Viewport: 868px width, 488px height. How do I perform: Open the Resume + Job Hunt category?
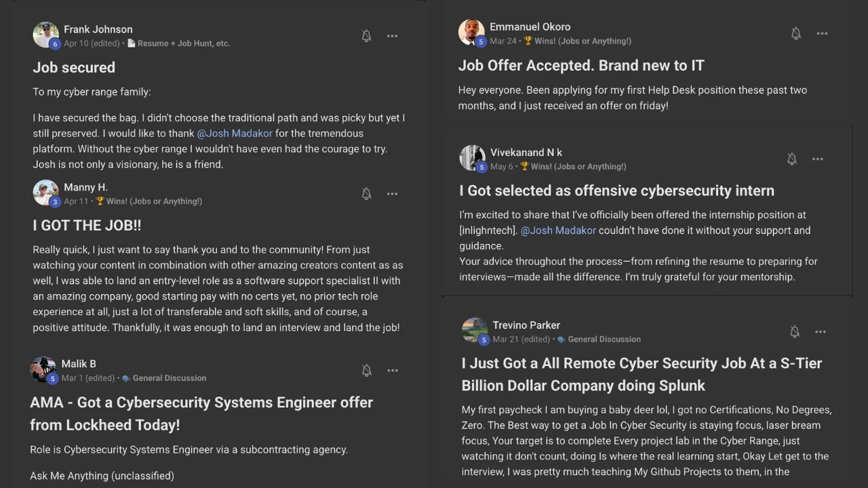[x=183, y=43]
